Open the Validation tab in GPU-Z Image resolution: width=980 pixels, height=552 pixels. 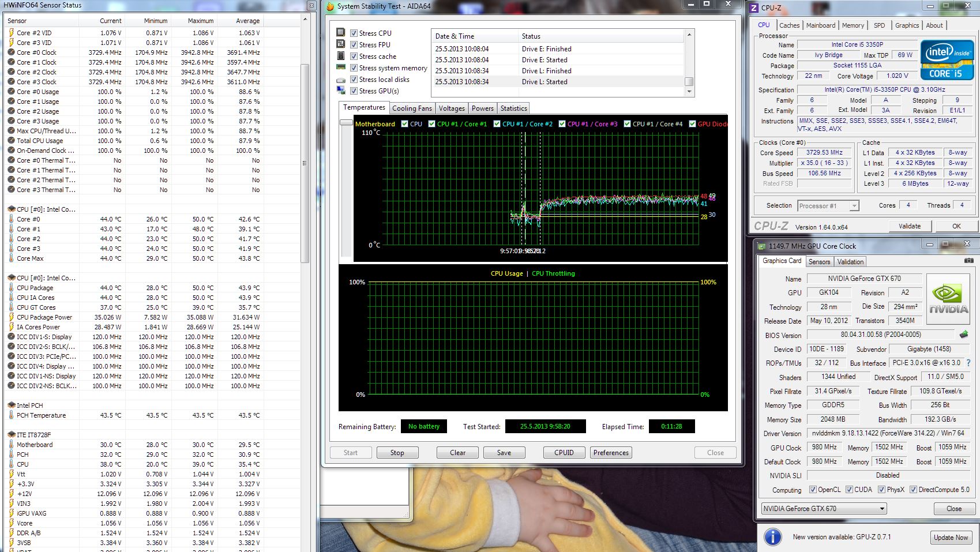pos(850,262)
